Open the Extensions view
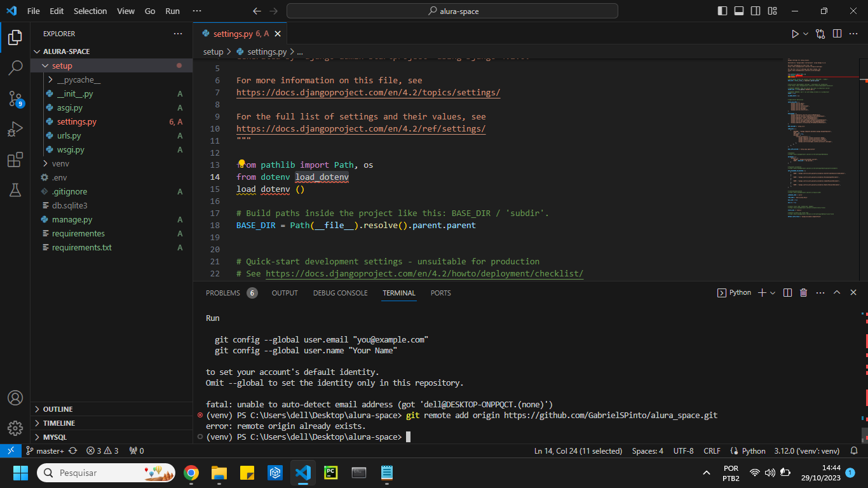Screen dimensions: 868x488 [15, 159]
